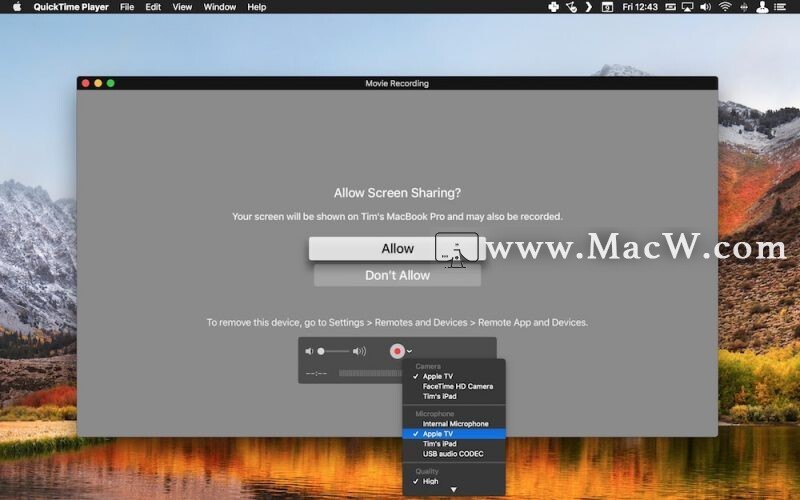The width and height of the screenshot is (800, 500).
Task: Choose highlighted Apple TV under Microphone
Action: [x=454, y=434]
